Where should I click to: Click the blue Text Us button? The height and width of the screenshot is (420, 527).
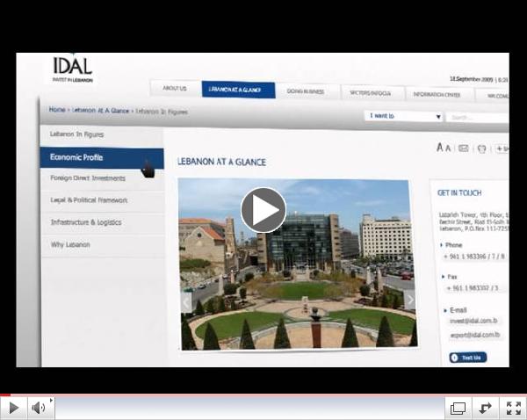pos(468,358)
